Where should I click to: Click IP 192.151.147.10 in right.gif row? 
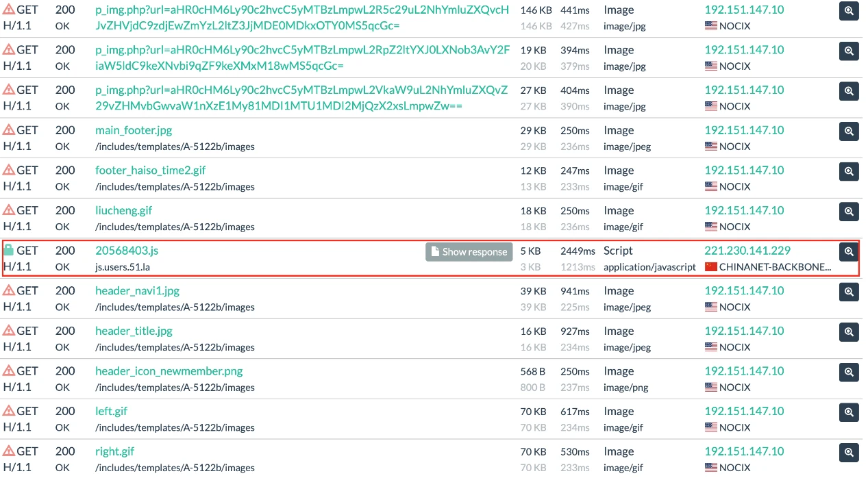point(744,451)
